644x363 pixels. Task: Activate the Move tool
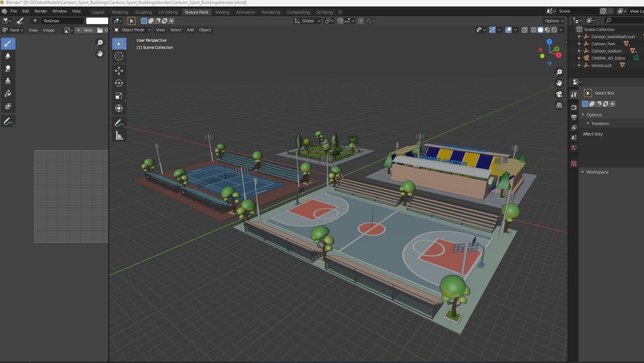click(119, 71)
